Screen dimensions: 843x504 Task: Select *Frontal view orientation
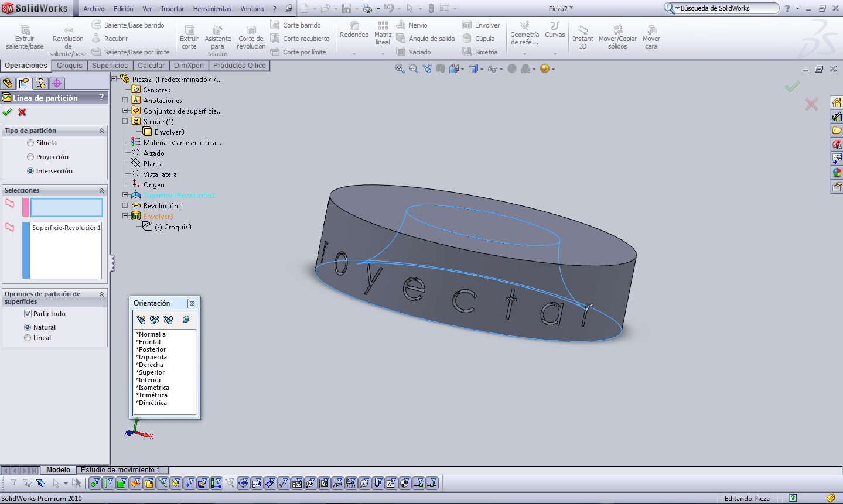tap(148, 342)
